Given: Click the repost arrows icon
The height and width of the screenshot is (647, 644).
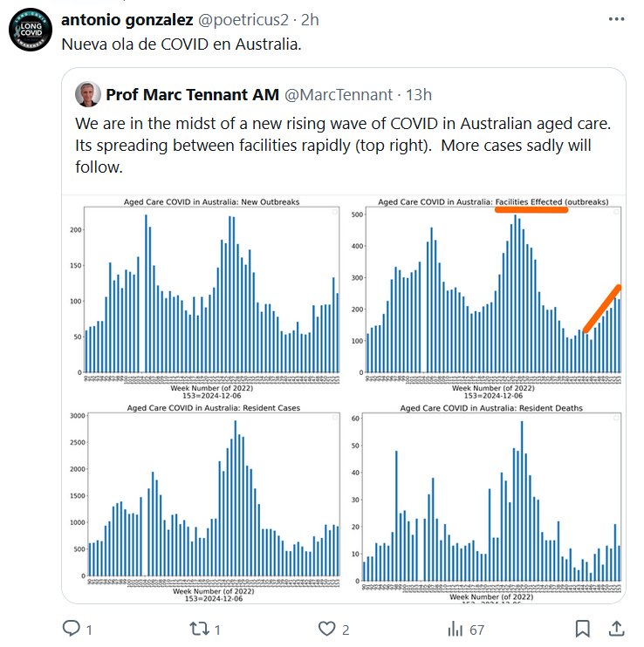Looking at the screenshot, I should 198,628.
